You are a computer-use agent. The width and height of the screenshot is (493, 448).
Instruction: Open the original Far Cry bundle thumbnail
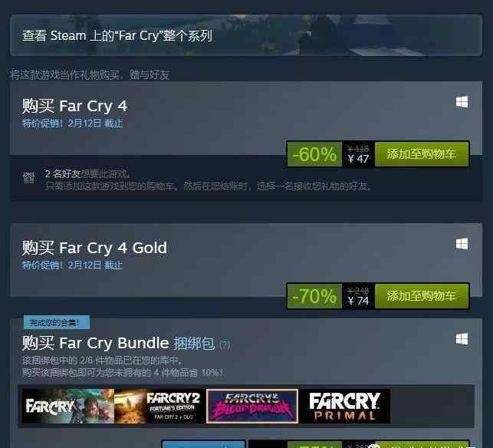68,406
